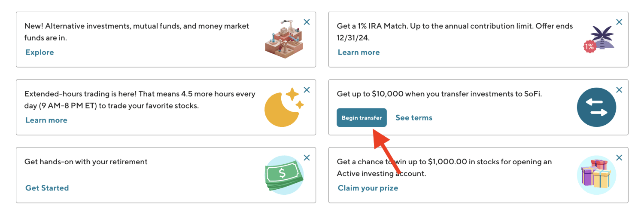644x215 pixels.
Task: Follow the Claim your prize link
Action: pyautogui.click(x=368, y=188)
